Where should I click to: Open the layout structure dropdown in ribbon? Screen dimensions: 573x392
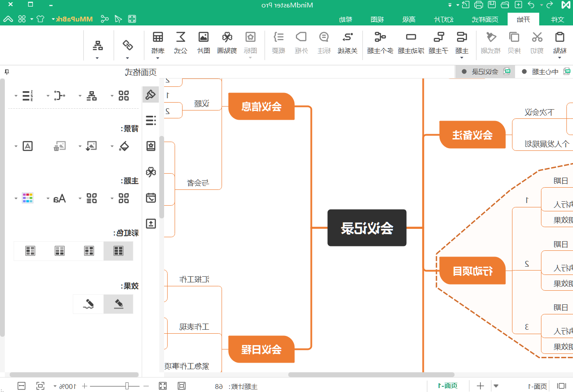point(98,57)
